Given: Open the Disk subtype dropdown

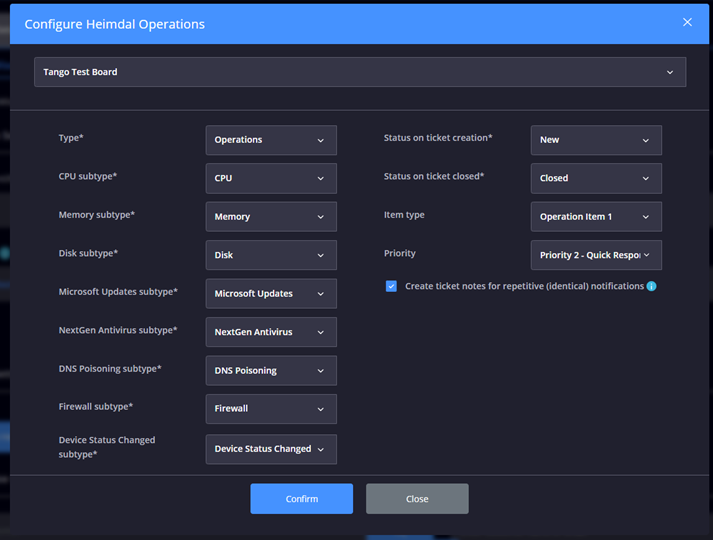Looking at the screenshot, I should (x=271, y=255).
